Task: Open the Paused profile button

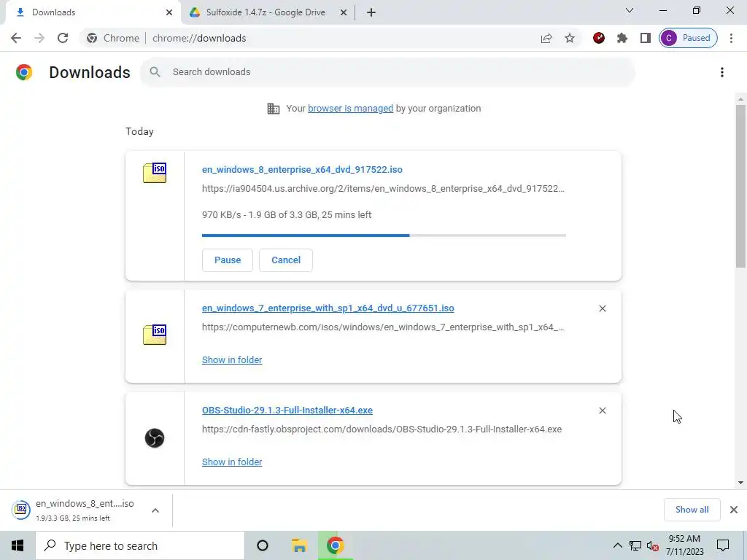Action: 688,38
